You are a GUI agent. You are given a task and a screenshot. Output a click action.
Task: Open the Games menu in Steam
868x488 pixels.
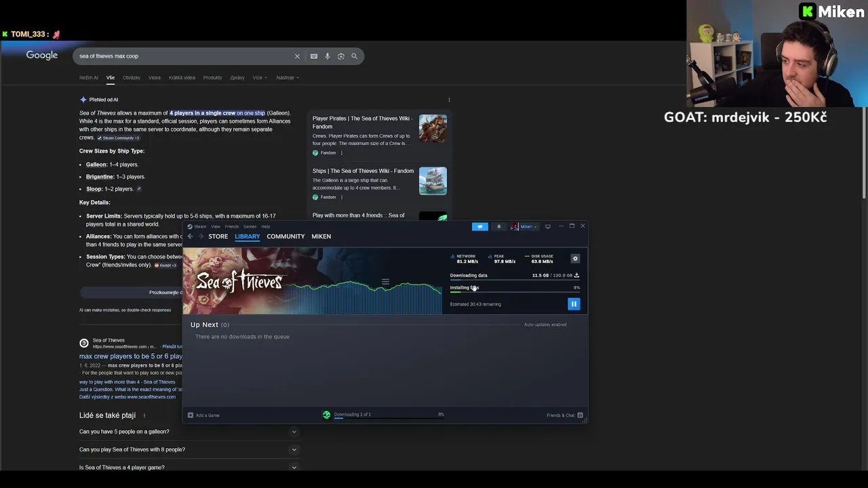click(x=250, y=226)
